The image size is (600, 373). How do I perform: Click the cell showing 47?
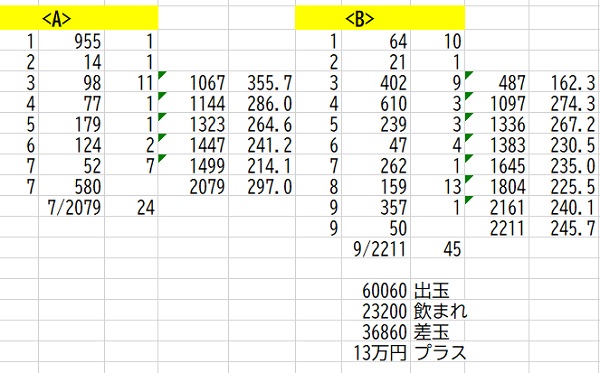pyautogui.click(x=376, y=145)
